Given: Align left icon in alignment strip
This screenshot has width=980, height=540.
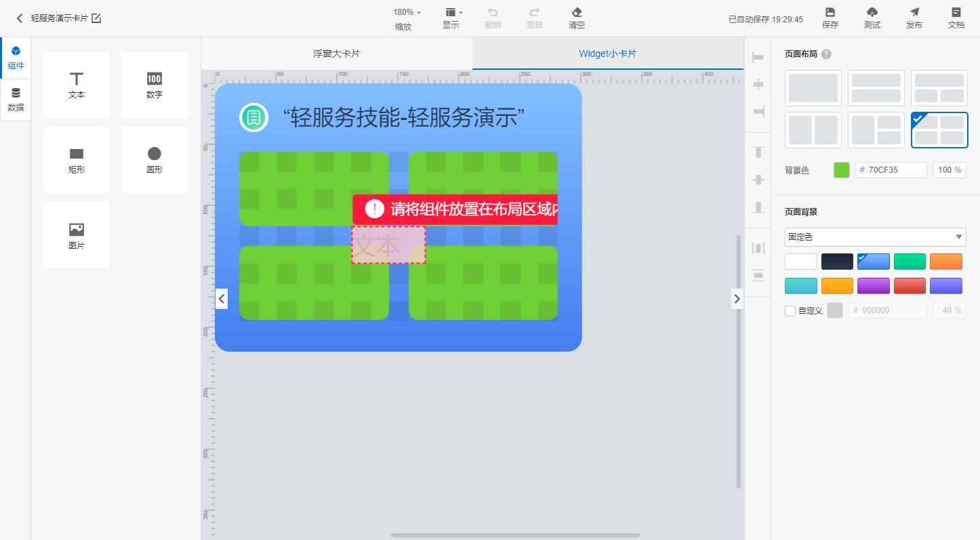Looking at the screenshot, I should 758,58.
